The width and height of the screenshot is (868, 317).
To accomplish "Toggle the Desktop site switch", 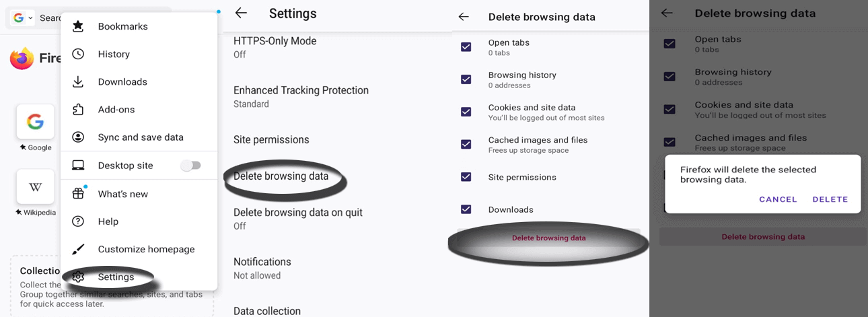I will click(190, 165).
